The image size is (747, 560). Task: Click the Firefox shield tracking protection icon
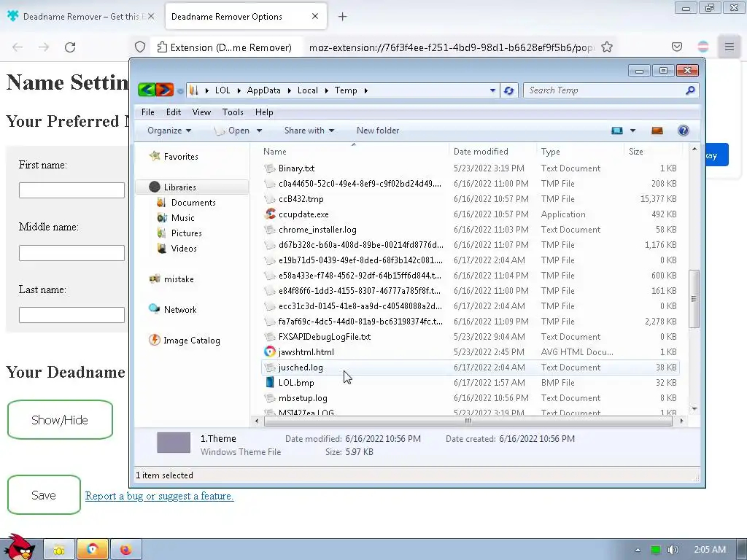pos(139,47)
